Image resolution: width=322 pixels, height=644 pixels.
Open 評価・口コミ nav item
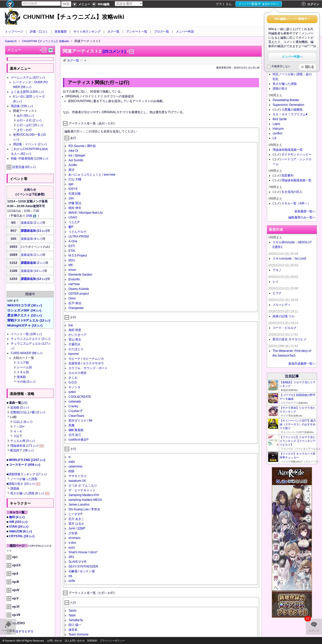(39, 32)
